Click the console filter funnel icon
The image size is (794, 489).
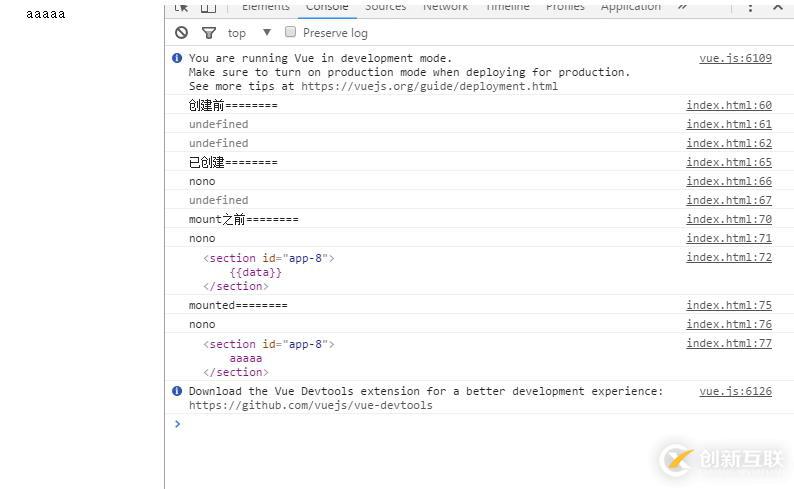point(208,33)
